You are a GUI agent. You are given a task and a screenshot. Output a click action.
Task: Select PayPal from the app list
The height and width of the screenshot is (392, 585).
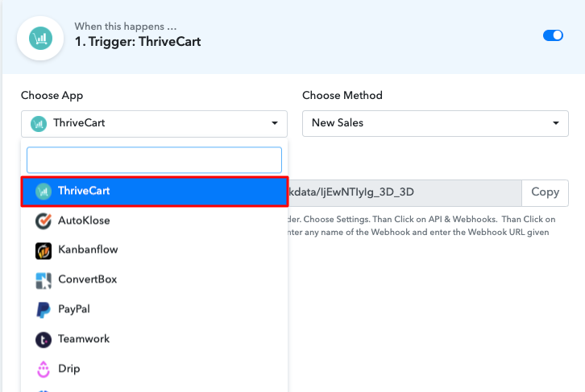(155, 310)
